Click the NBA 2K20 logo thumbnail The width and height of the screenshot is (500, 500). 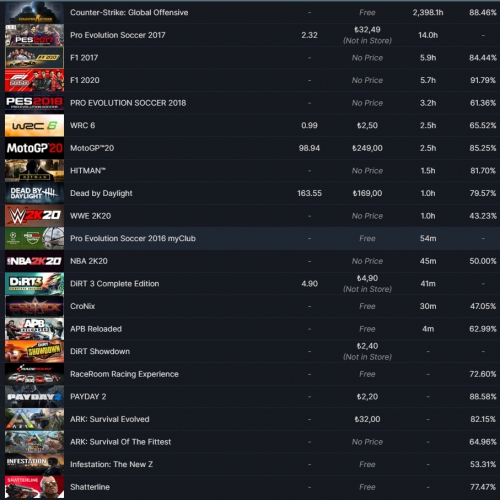(x=34, y=261)
